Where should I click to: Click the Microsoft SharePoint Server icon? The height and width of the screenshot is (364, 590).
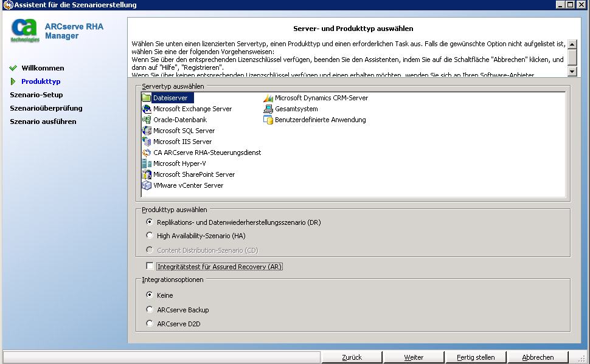147,174
